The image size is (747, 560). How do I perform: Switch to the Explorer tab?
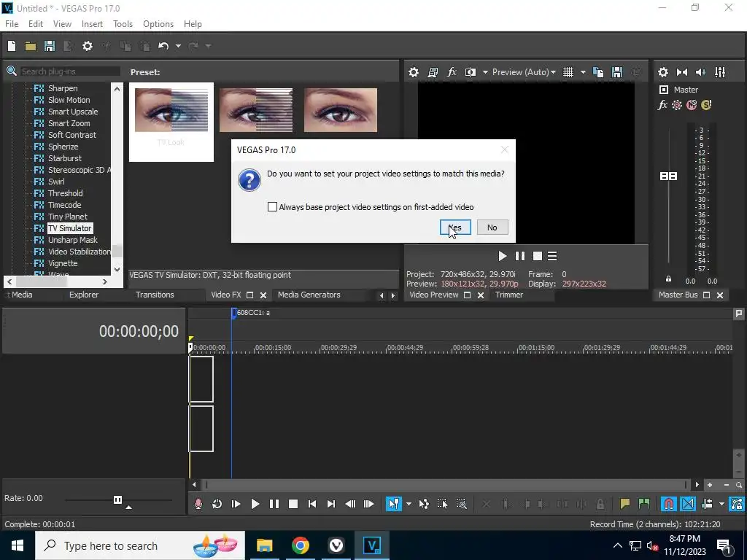[x=84, y=295]
